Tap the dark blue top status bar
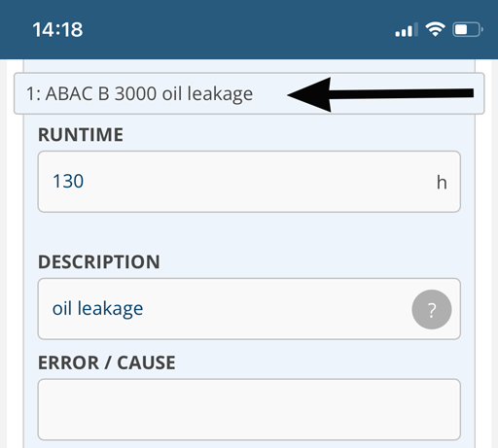 (x=249, y=29)
